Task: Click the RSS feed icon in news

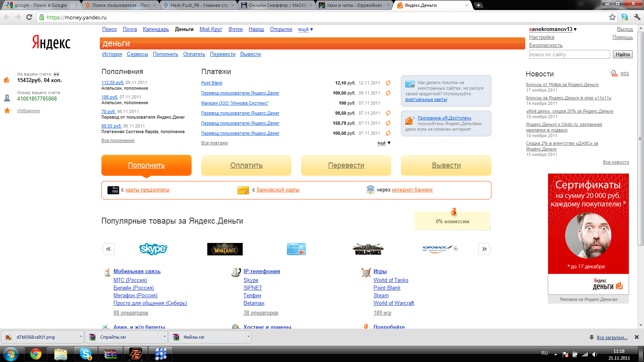Action: pyautogui.click(x=614, y=73)
